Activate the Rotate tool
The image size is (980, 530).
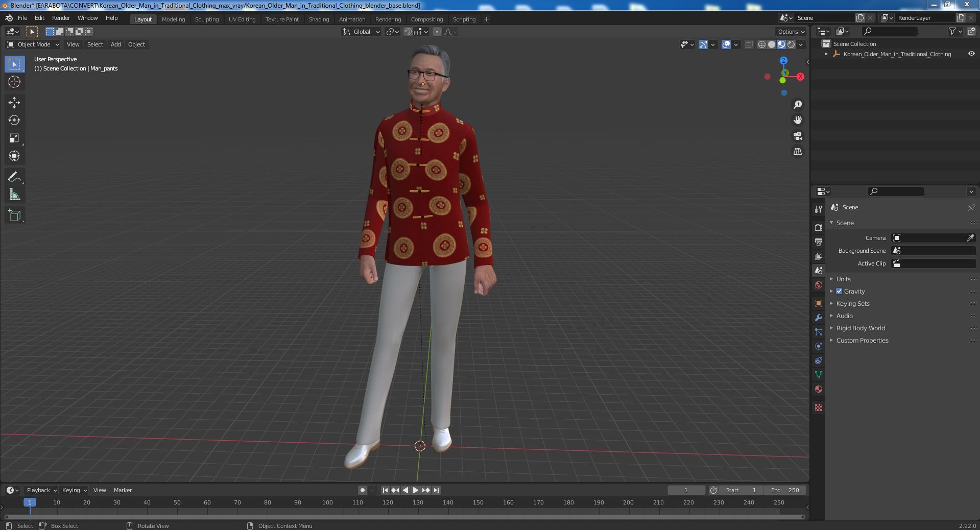pos(14,121)
